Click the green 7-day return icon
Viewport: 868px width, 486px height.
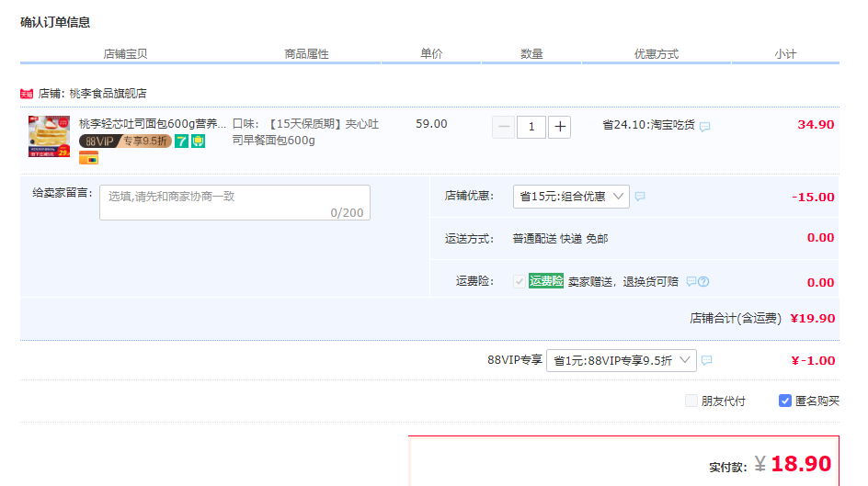[x=181, y=141]
